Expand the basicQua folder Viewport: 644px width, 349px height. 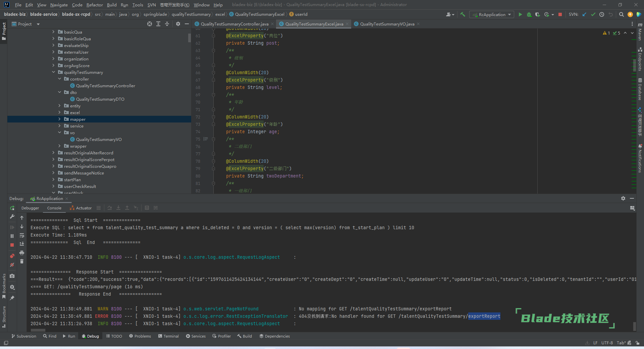tap(54, 32)
